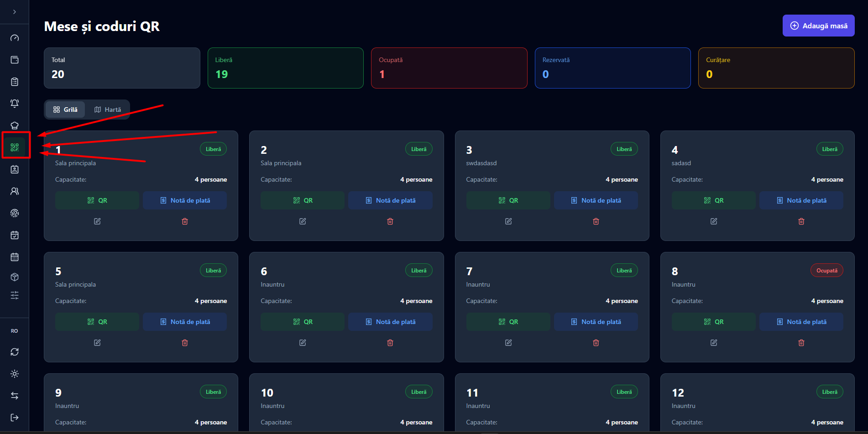The image size is (868, 434).
Task: Click the refresh icon in sidebar
Action: click(15, 352)
